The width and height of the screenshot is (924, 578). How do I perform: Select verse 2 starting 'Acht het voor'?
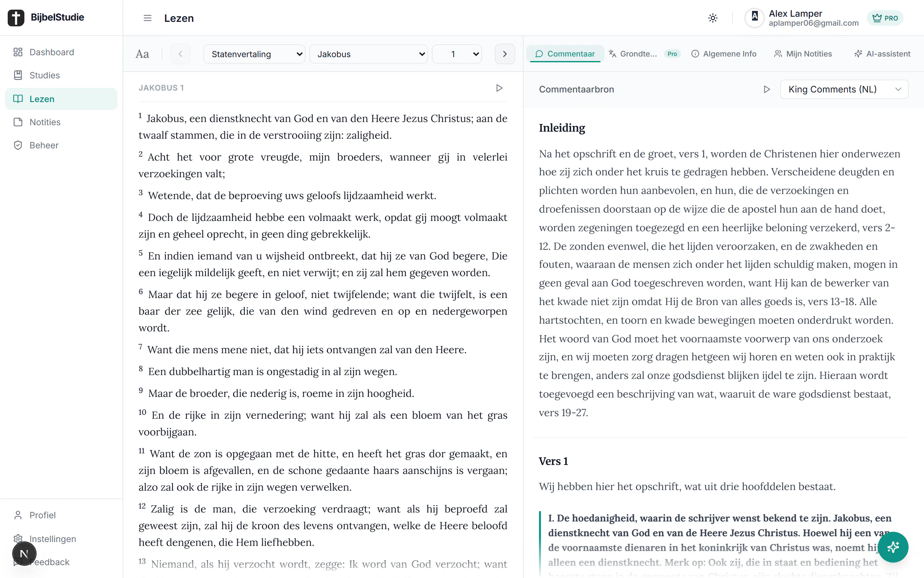tap(323, 165)
